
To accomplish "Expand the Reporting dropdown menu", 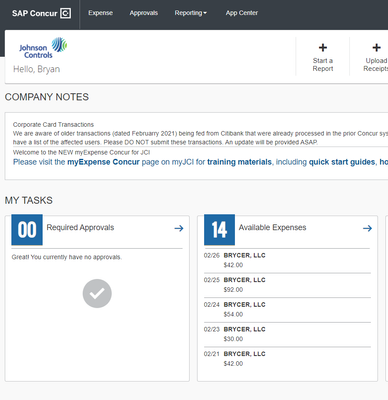I will [x=191, y=13].
